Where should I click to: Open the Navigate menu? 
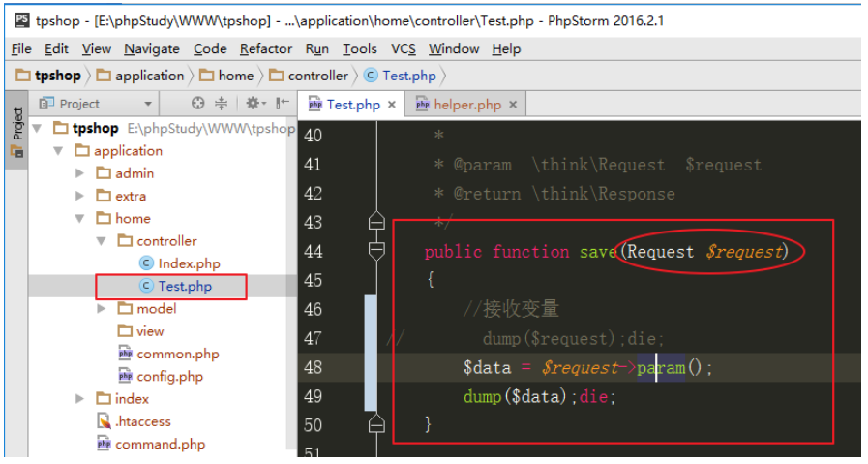point(152,48)
